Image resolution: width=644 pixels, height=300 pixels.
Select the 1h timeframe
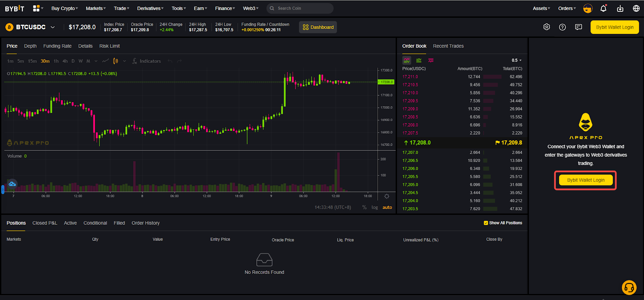pos(56,61)
